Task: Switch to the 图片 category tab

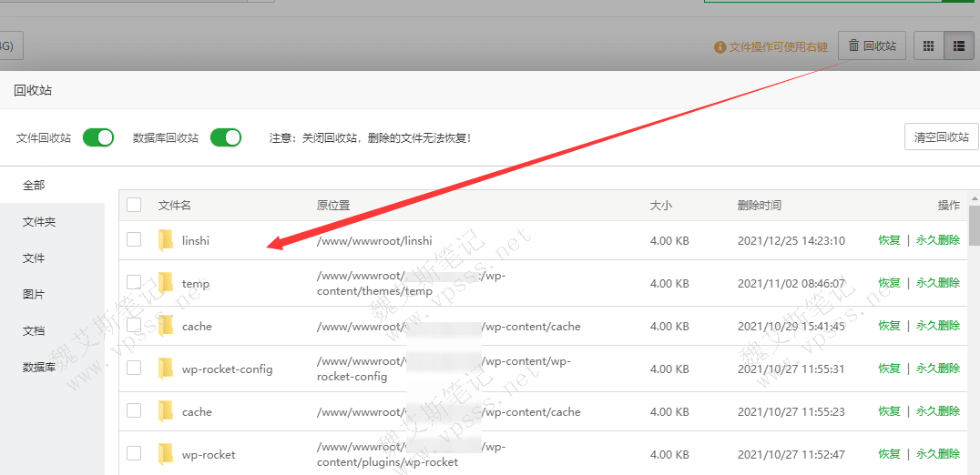Action: click(34, 295)
